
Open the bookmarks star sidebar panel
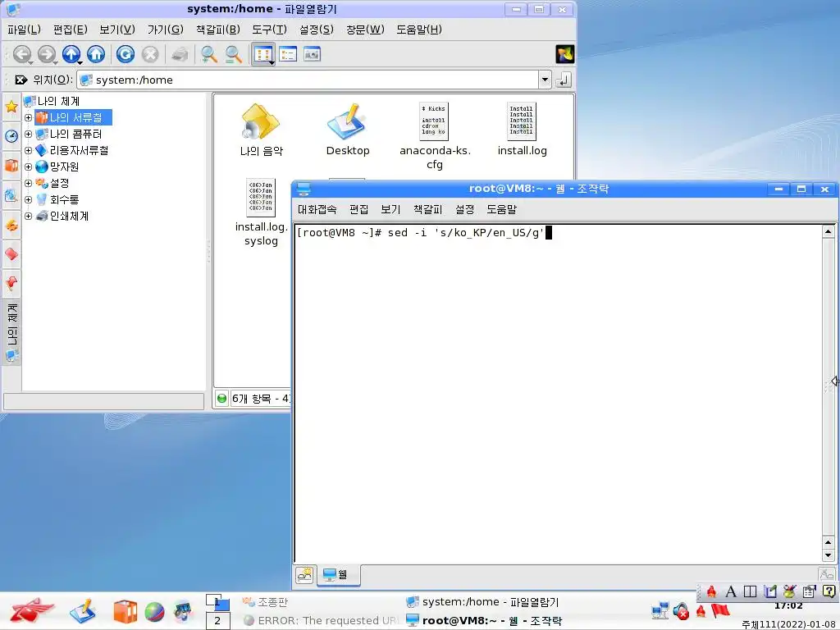click(11, 106)
